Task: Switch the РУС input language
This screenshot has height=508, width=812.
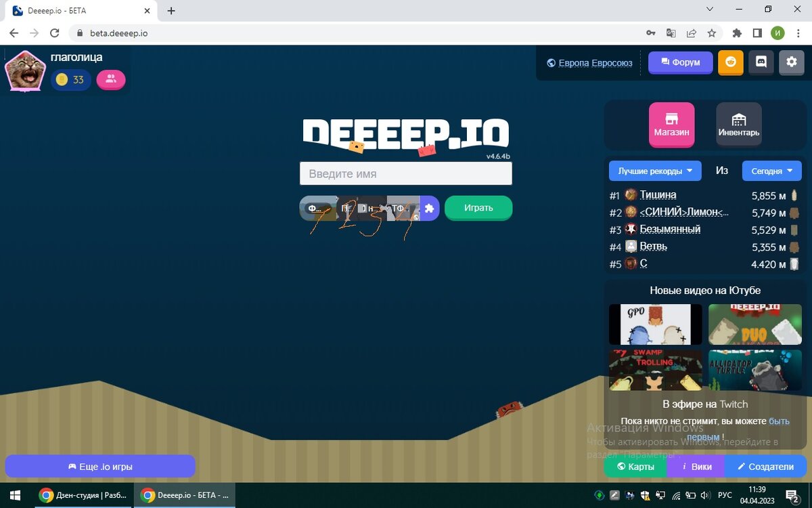Action: [x=725, y=495]
